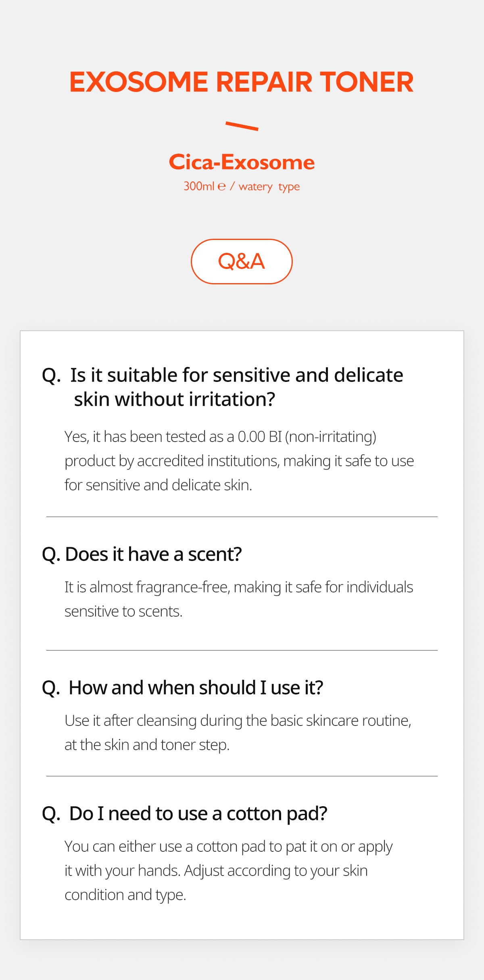Click the answer about applying with your hands
Screen dimensions: 484x980
pos(228,870)
